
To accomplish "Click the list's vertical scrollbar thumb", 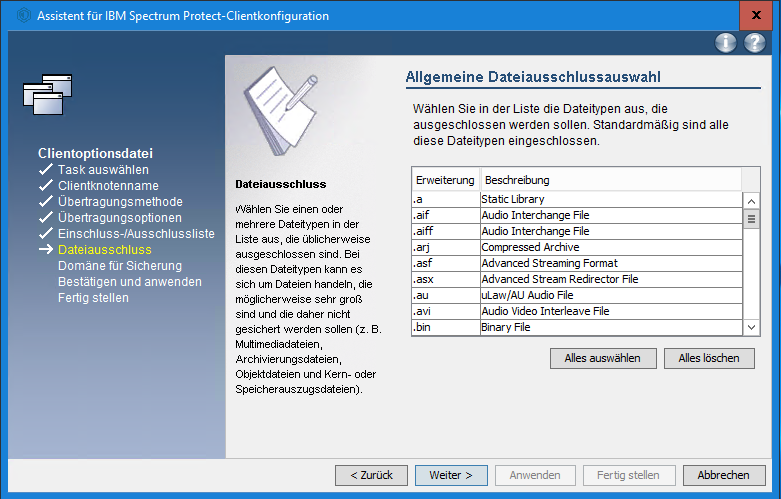I will [x=751, y=220].
